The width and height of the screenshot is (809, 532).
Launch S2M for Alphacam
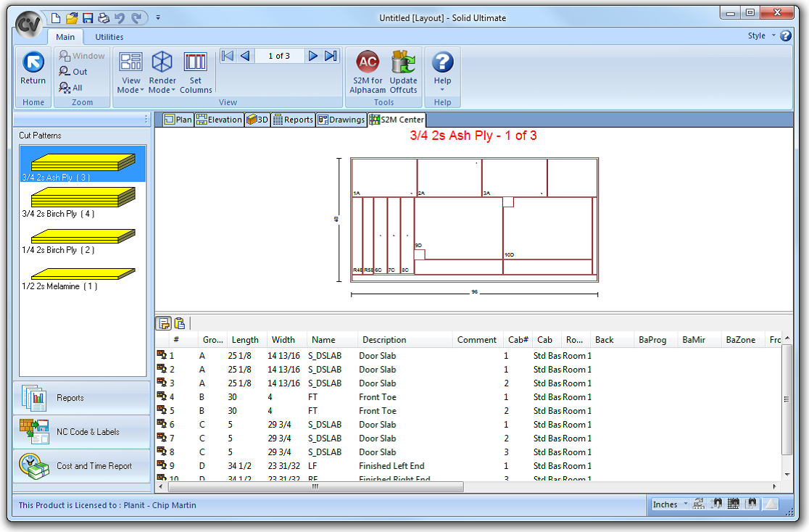[368, 72]
